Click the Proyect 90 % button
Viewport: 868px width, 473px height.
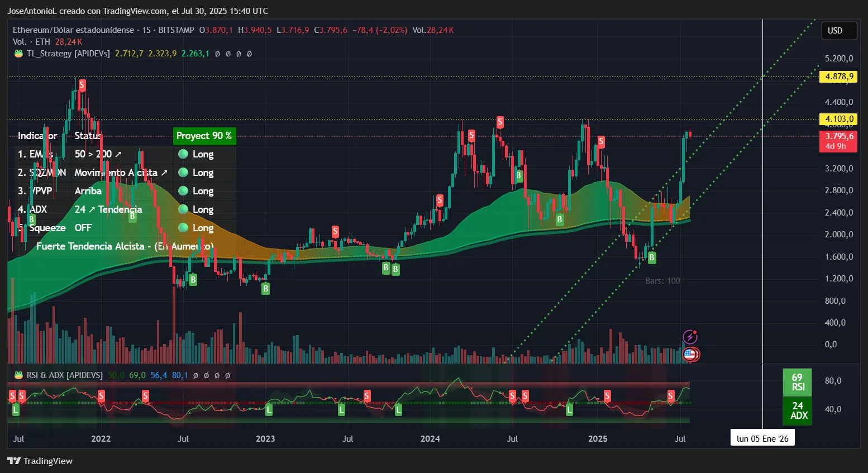pos(203,136)
